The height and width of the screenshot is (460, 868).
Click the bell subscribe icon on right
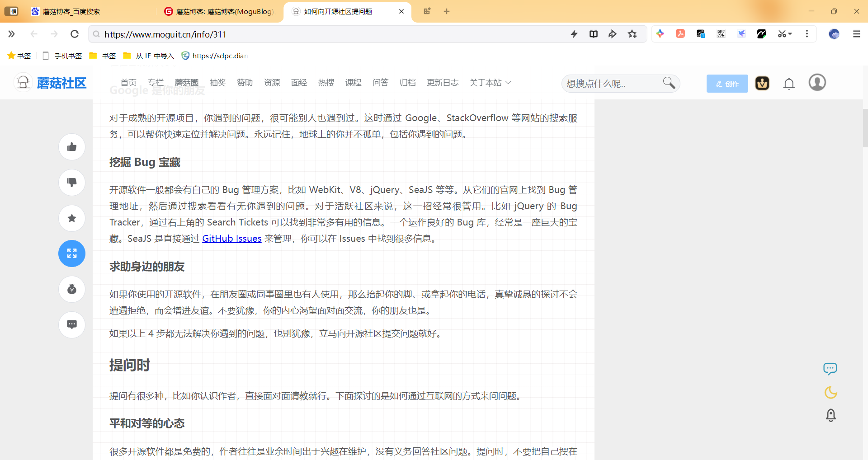click(831, 415)
